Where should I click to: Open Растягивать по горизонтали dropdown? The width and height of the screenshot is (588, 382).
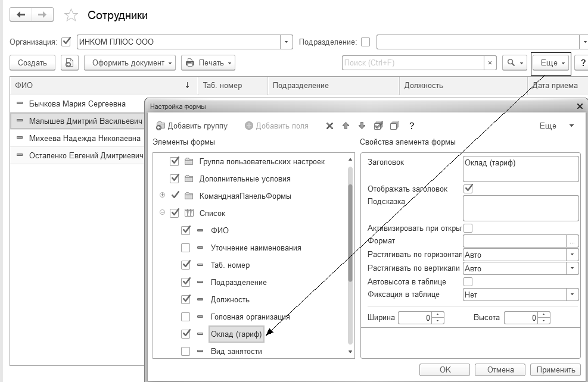point(572,255)
